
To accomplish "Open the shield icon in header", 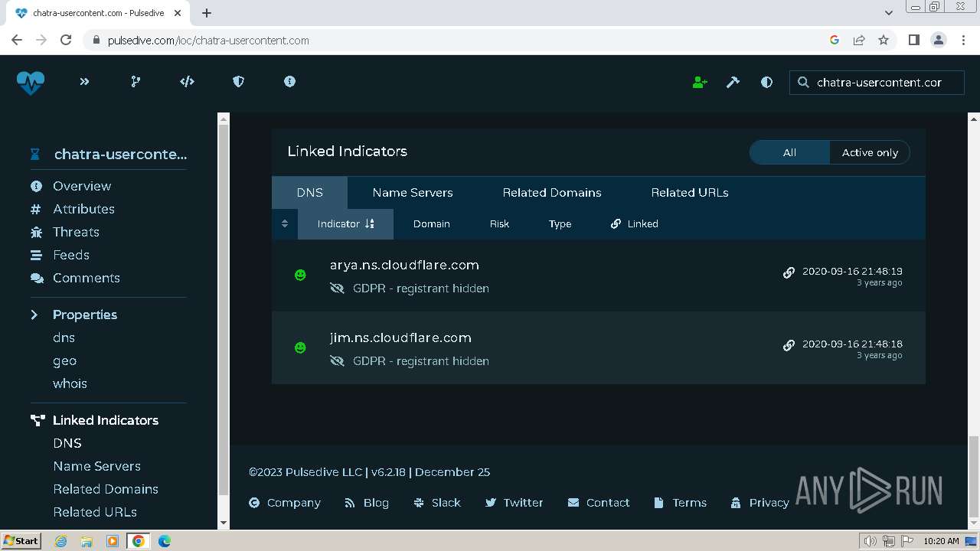I will [x=238, y=81].
